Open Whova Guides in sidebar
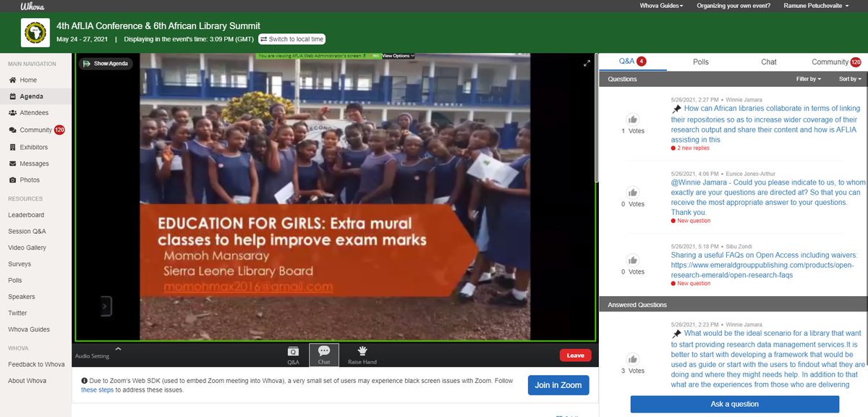Image resolution: width=868 pixels, height=417 pixels. coord(29,329)
